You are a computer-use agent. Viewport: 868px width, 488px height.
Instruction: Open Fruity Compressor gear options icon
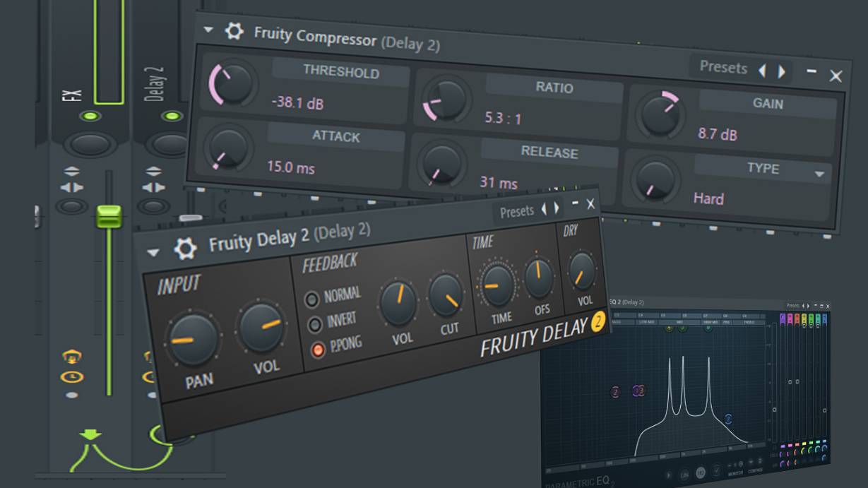coord(234,31)
